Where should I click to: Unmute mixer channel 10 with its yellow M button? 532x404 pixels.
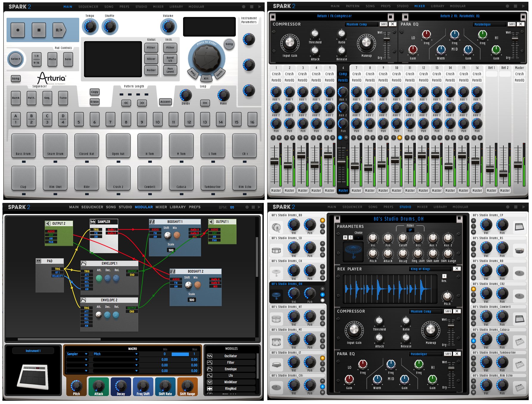(x=400, y=137)
